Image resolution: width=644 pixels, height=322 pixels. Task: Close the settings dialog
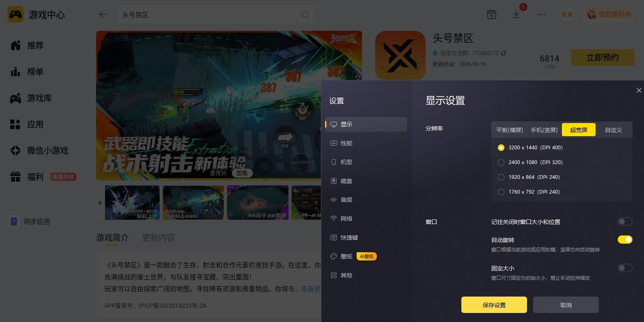coord(639,90)
